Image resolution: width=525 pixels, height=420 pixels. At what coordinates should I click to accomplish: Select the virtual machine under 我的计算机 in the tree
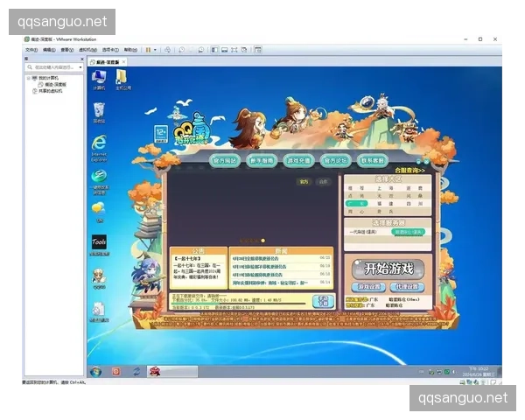(x=52, y=84)
